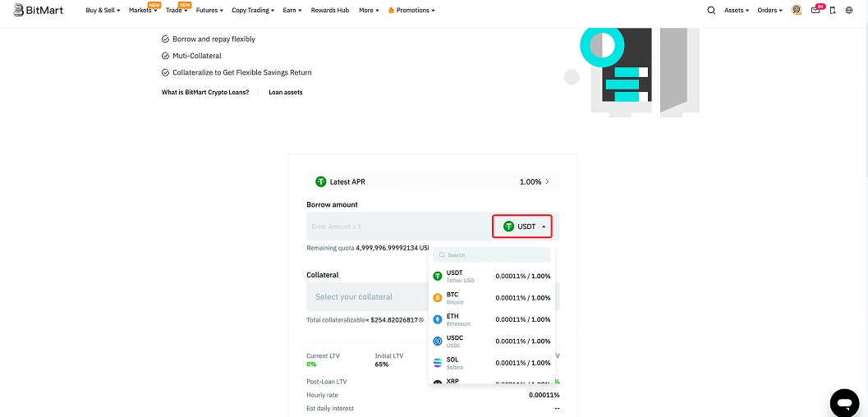Open the Loan assets link
Image resolution: width=868 pixels, height=417 pixels.
pyautogui.click(x=286, y=93)
